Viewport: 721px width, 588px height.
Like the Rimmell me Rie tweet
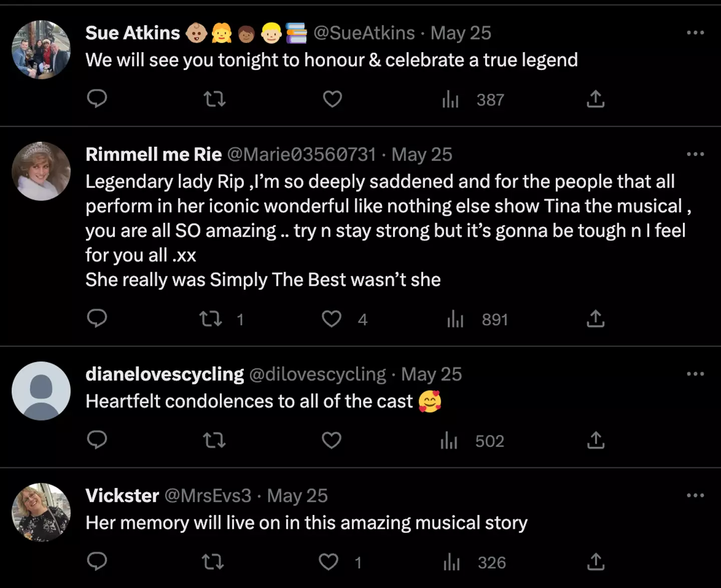point(331,319)
